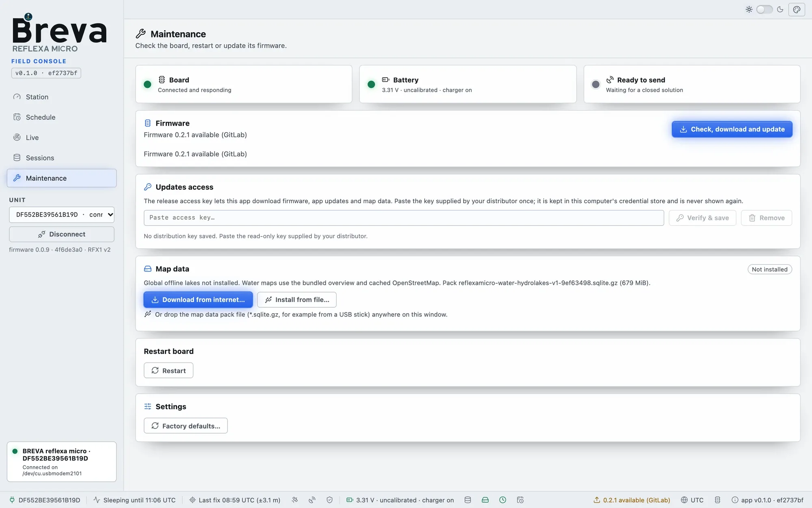This screenshot has height=508, width=812.
Task: Click the firmware chip icon in status bar
Action: pos(717,500)
